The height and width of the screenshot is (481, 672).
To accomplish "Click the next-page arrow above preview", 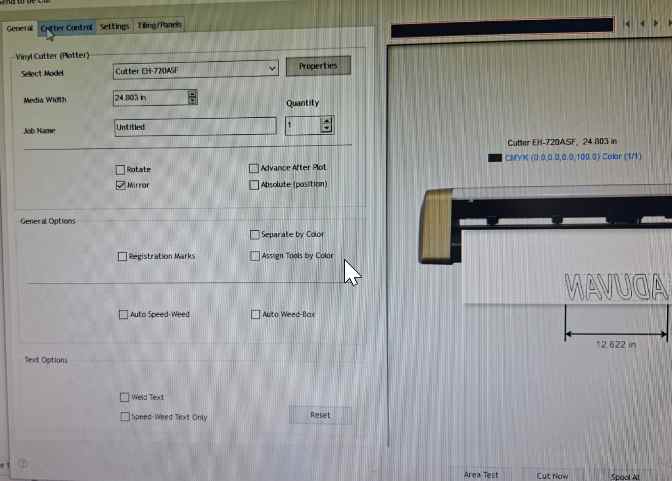I will click(x=656, y=23).
